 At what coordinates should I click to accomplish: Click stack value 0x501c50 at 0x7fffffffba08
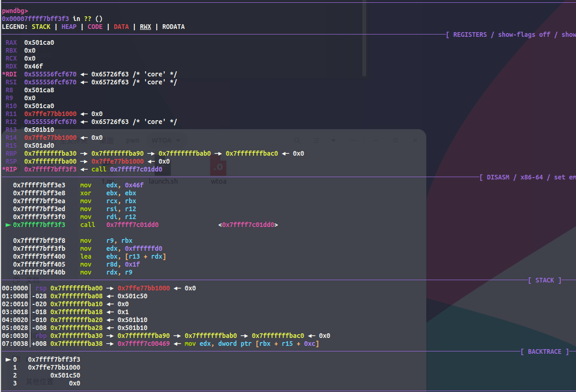pyautogui.click(x=132, y=296)
